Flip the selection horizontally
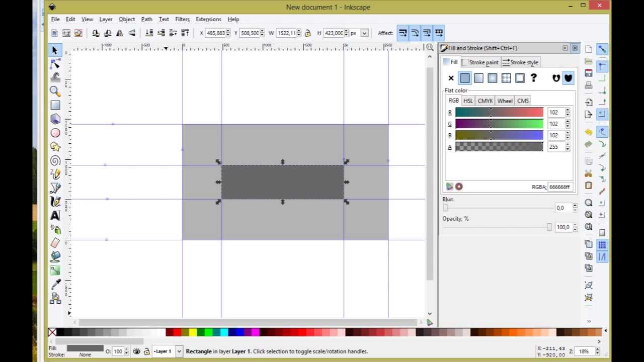 click(120, 33)
